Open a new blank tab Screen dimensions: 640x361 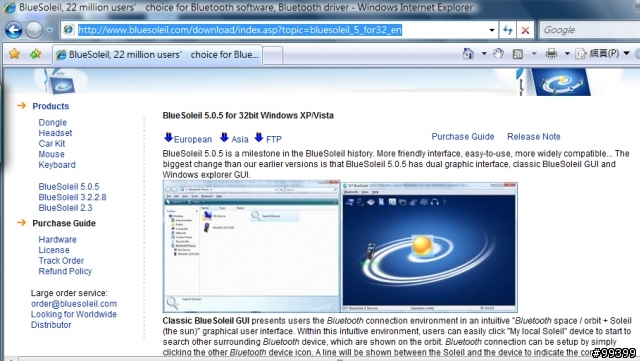tap(272, 56)
